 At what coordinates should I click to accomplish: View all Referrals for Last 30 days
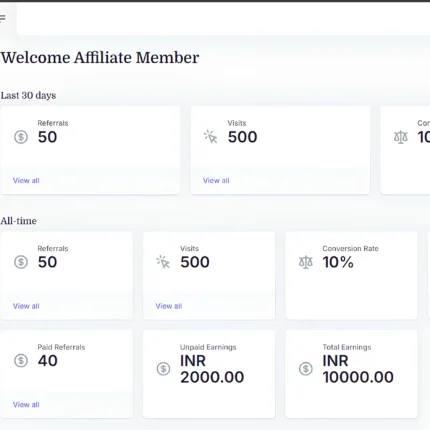click(26, 180)
